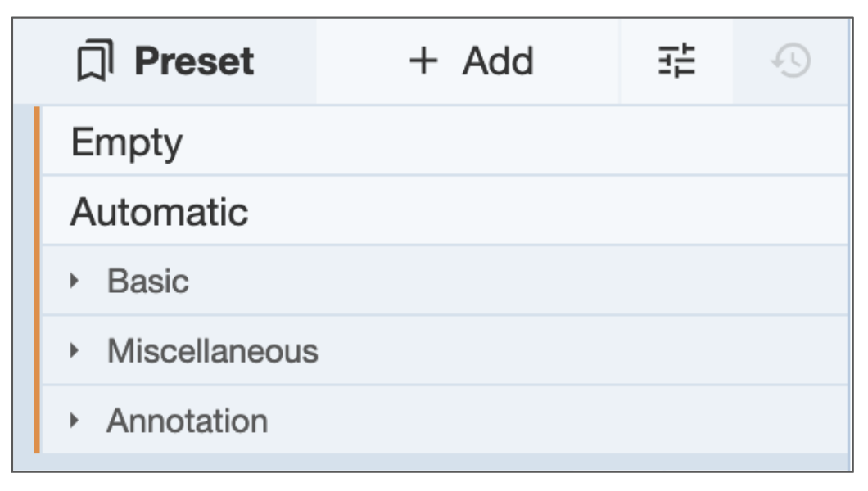This screenshot has width=868, height=491.
Task: Click the Annotation category label
Action: tap(188, 421)
